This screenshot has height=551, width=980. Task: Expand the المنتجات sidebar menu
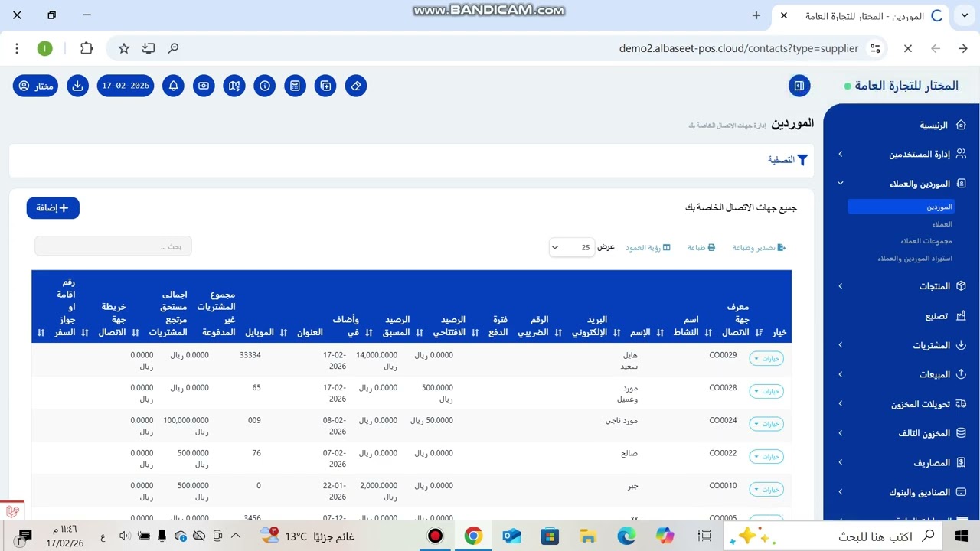click(x=902, y=286)
